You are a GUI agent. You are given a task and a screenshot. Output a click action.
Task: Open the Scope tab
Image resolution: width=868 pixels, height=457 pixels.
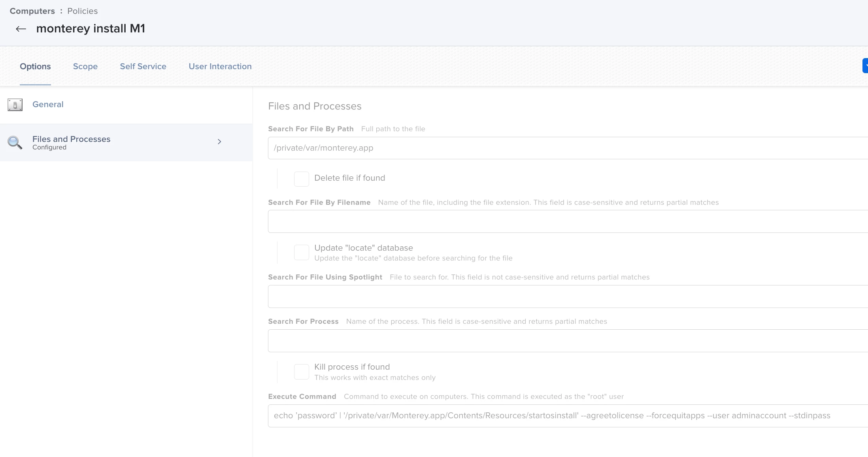click(x=85, y=66)
